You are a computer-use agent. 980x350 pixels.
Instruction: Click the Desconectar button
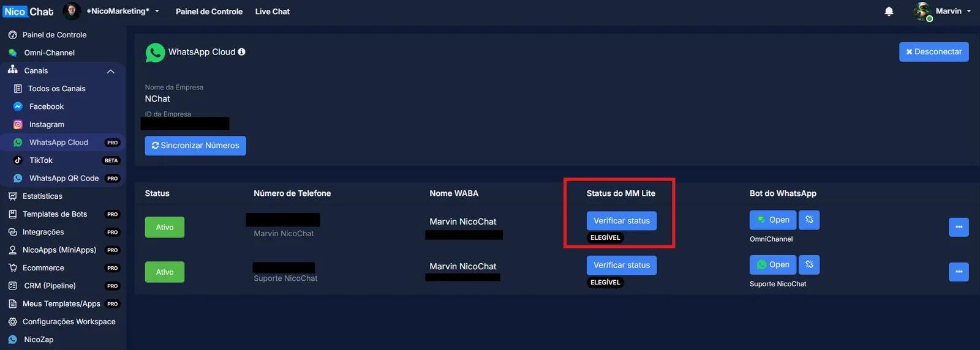click(934, 52)
